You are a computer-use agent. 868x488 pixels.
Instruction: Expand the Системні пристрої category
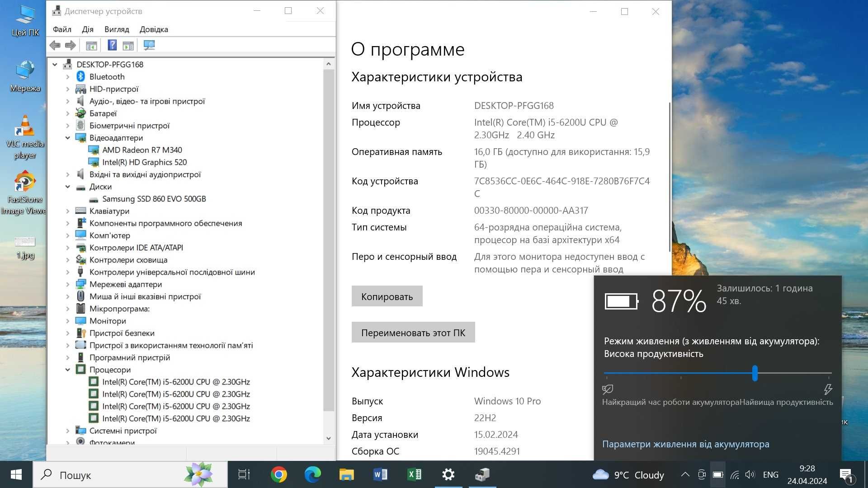pyautogui.click(x=68, y=431)
